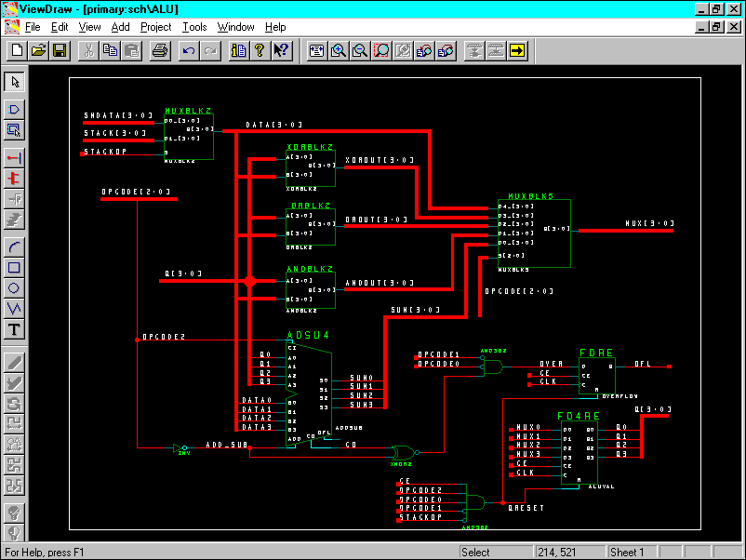Viewport: 746px width, 560px height.
Task: Pick the Bus drawing tool
Action: tap(15, 178)
